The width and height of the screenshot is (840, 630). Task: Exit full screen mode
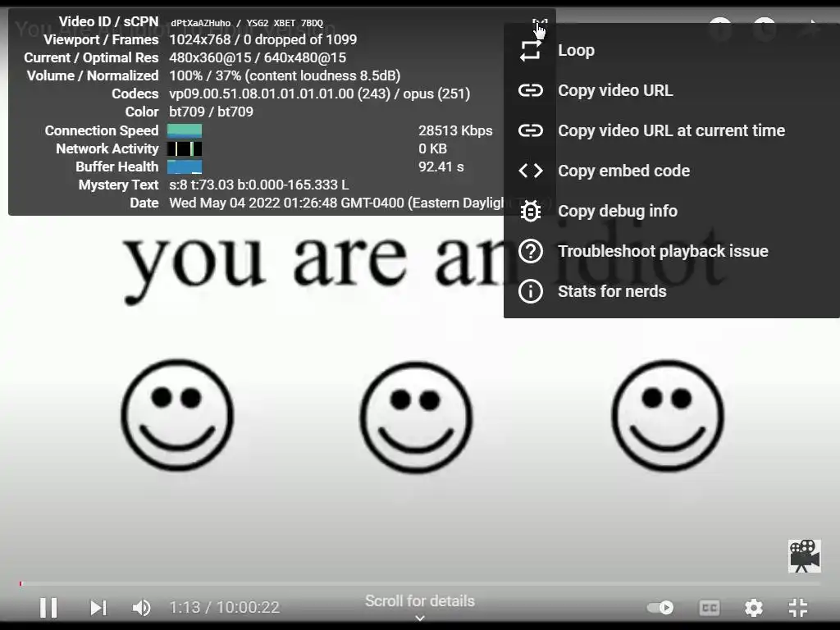pyautogui.click(x=797, y=608)
